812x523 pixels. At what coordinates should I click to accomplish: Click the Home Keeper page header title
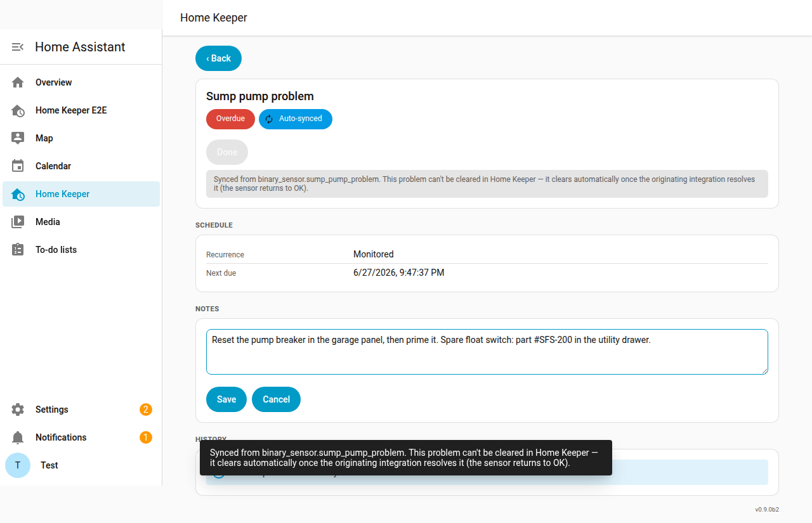click(214, 18)
